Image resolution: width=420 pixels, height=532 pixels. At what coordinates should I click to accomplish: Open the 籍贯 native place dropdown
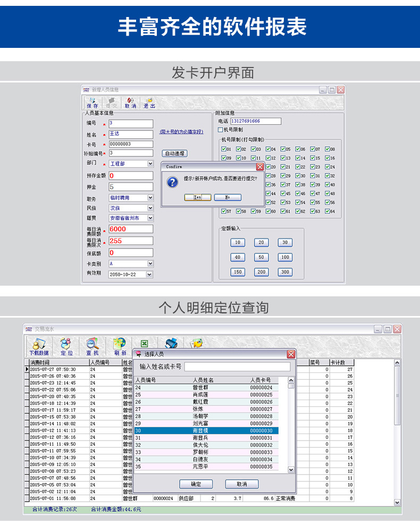(150, 218)
